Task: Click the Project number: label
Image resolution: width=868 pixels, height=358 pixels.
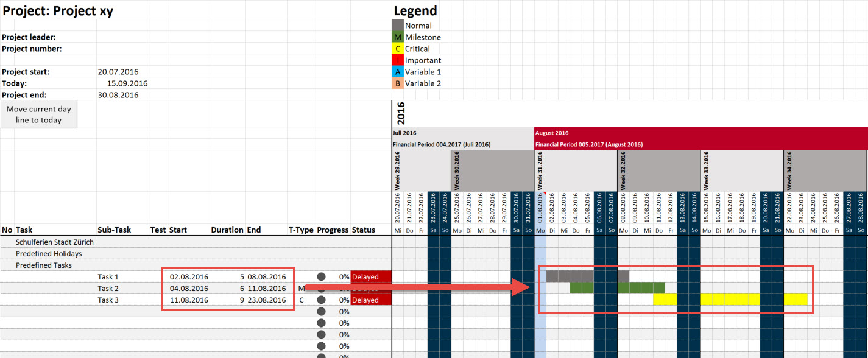Action: pyautogui.click(x=32, y=49)
